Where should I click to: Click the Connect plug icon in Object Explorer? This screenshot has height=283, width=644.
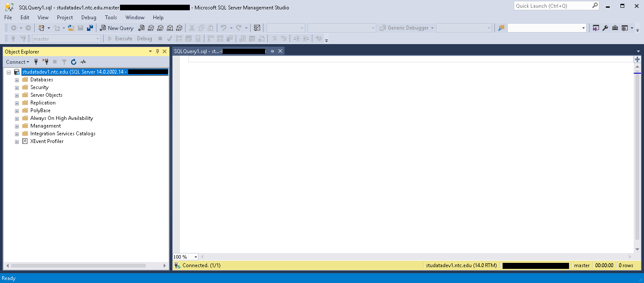pos(36,62)
